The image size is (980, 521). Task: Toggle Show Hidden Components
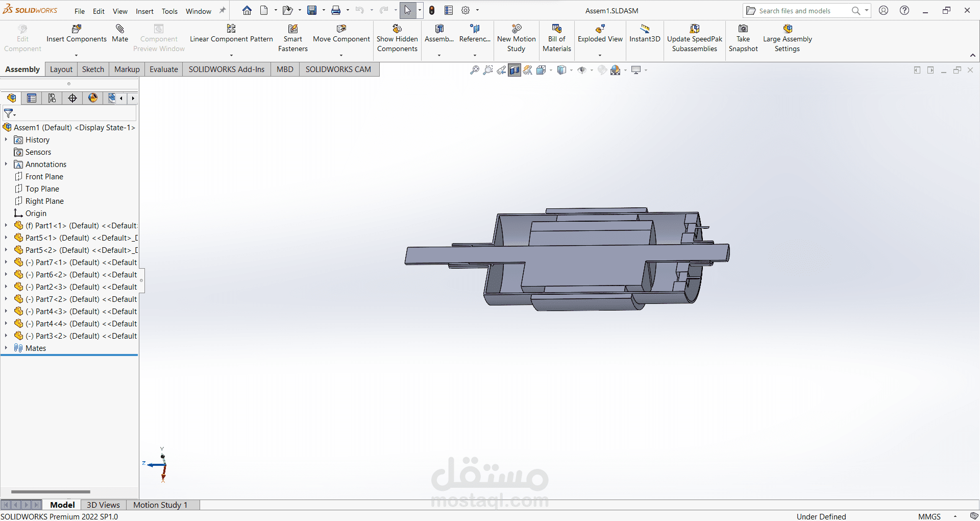pos(397,38)
